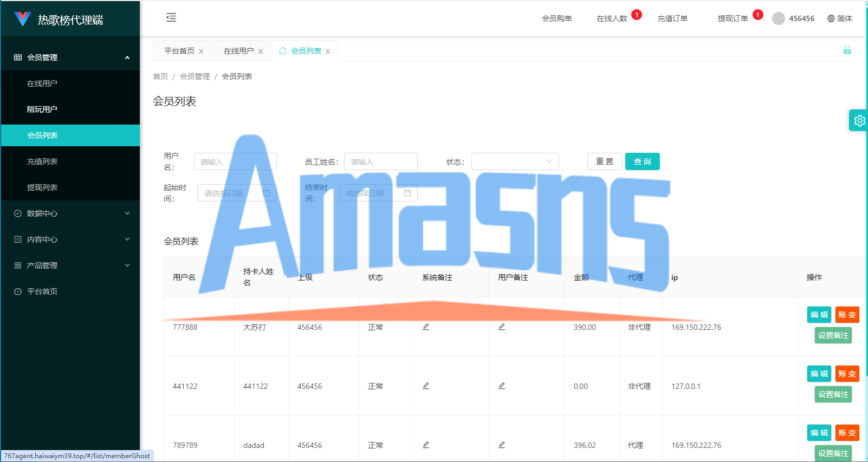Click the 重置 reset button
This screenshot has width=868, height=462.
(605, 161)
